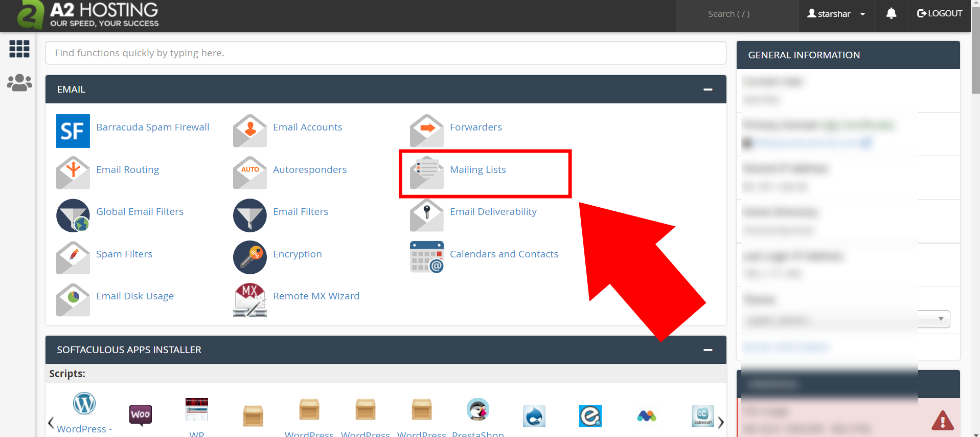Open the Forwarders link
Screen dimensions: 980x437
click(476, 127)
